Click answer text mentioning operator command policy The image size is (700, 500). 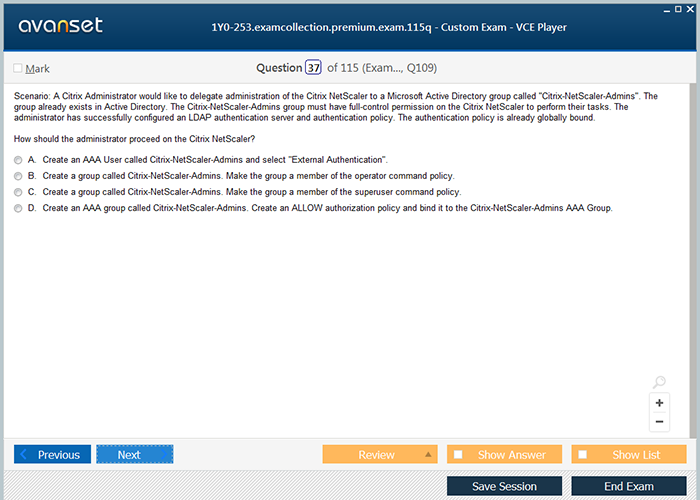(x=248, y=176)
